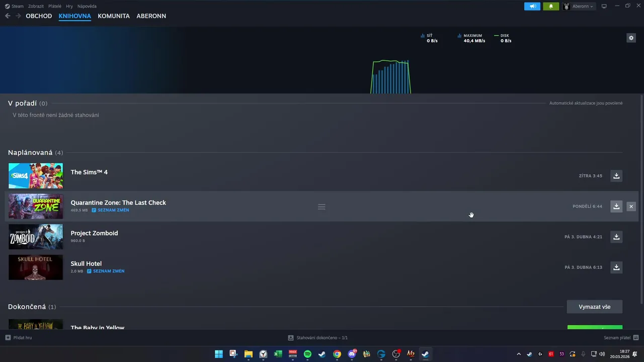The width and height of the screenshot is (644, 362).
Task: Click the blue announcements megaphone button
Action: coord(532,6)
